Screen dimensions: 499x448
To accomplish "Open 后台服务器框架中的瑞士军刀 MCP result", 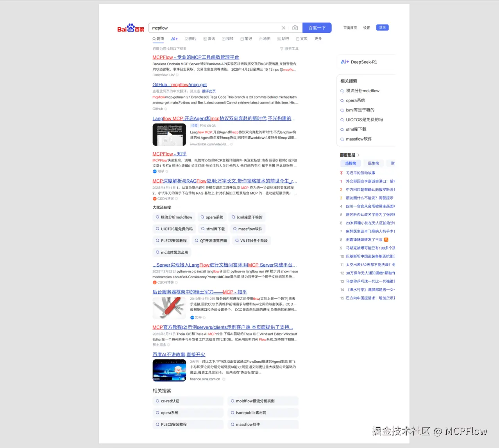I will pyautogui.click(x=200, y=292).
